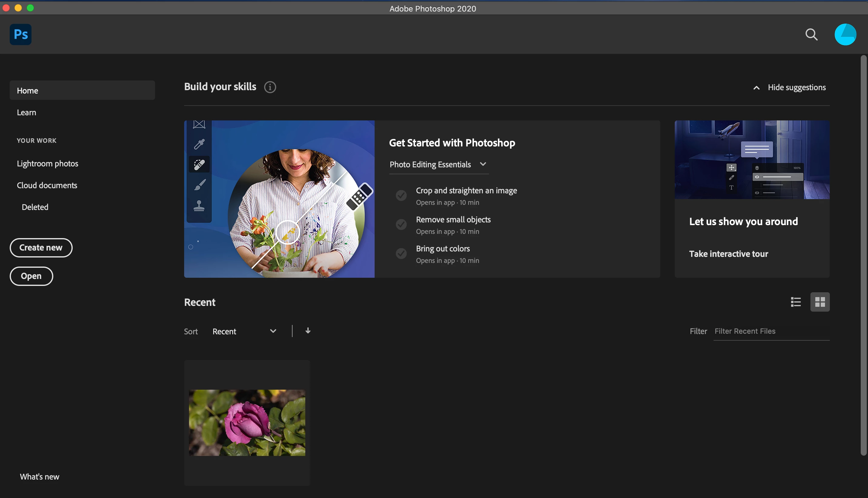868x498 pixels.
Task: Toggle checkmark for Bring out colors
Action: pos(401,254)
